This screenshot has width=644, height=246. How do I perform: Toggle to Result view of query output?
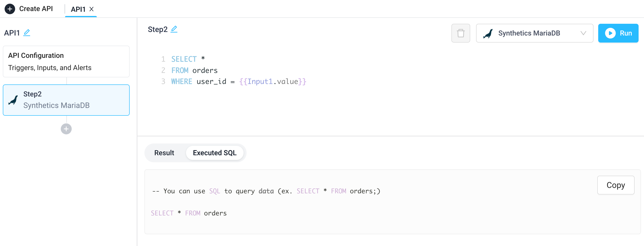coord(164,153)
